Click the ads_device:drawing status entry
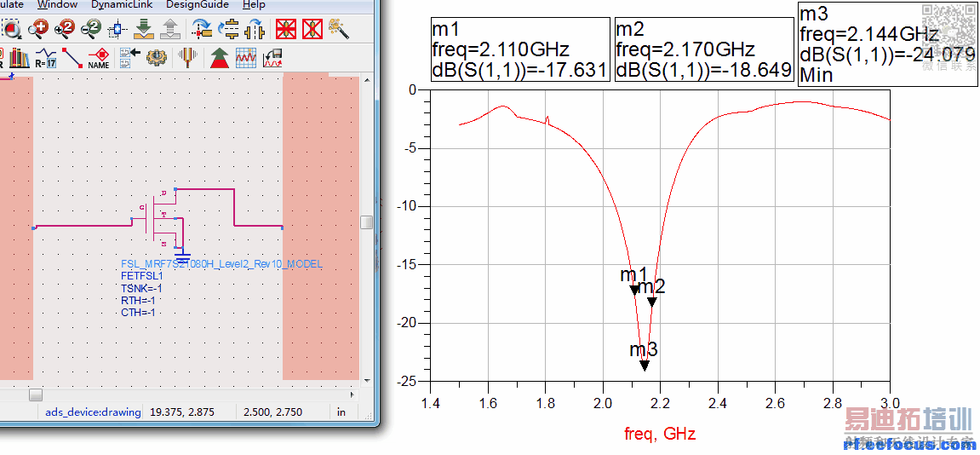Viewport: 980px width, 455px height. 91,412
